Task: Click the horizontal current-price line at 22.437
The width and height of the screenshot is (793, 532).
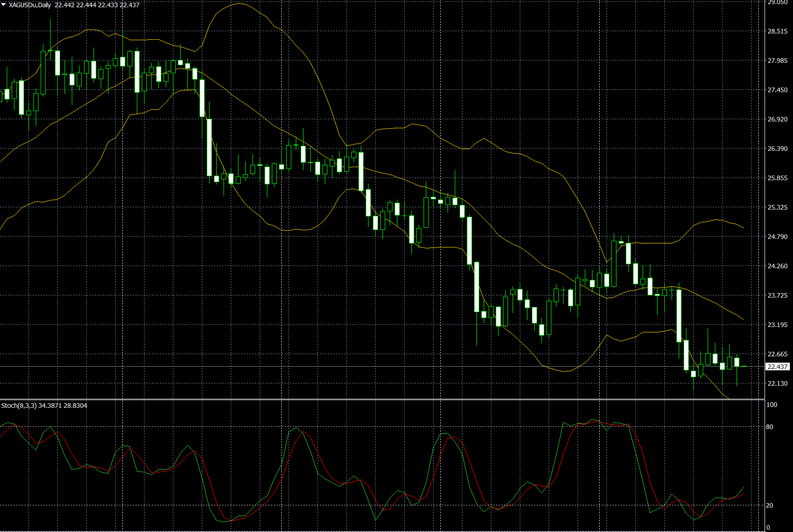Action: (x=382, y=366)
